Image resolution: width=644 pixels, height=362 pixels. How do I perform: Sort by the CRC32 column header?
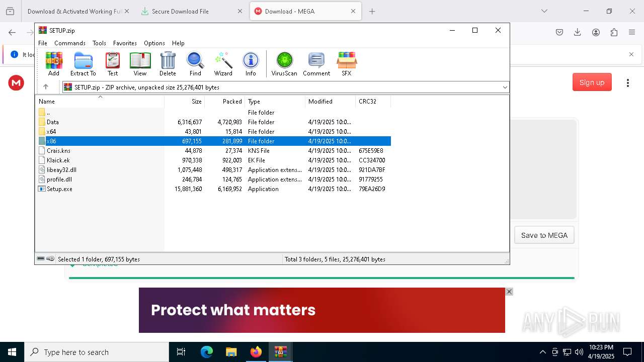point(373,102)
